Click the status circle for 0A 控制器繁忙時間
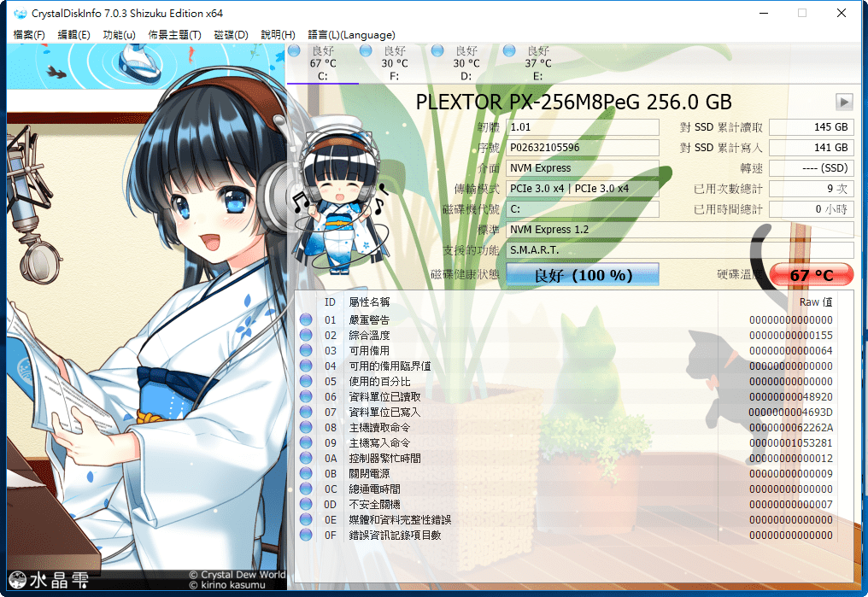The image size is (868, 597). (306, 458)
